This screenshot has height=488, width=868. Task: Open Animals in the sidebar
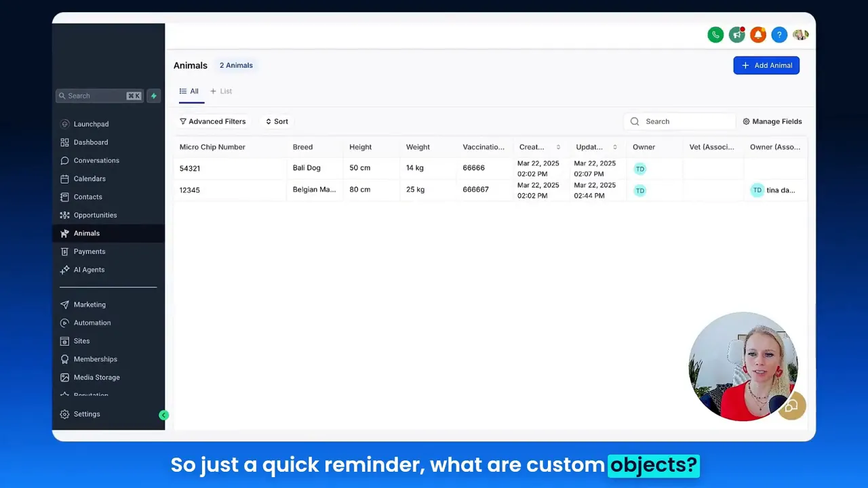click(x=108, y=233)
